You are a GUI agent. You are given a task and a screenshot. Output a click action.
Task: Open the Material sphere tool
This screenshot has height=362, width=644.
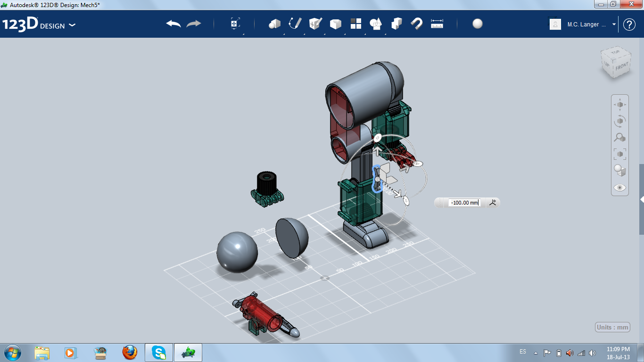478,24
